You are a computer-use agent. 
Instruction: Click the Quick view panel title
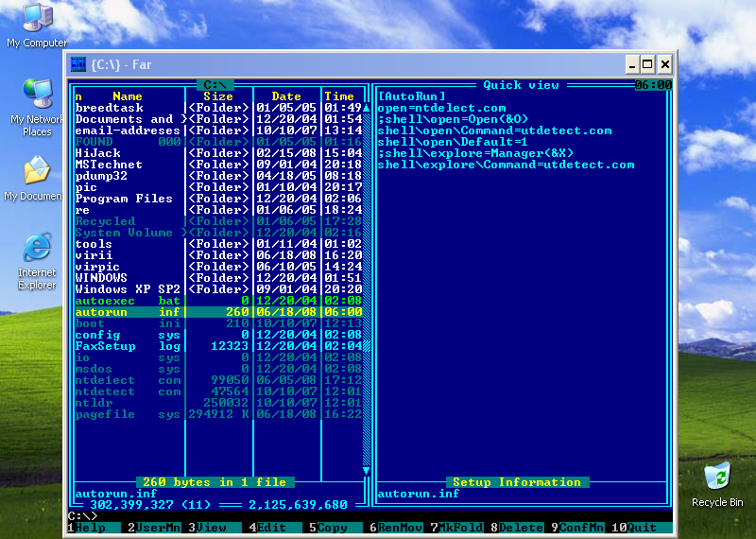(x=522, y=85)
